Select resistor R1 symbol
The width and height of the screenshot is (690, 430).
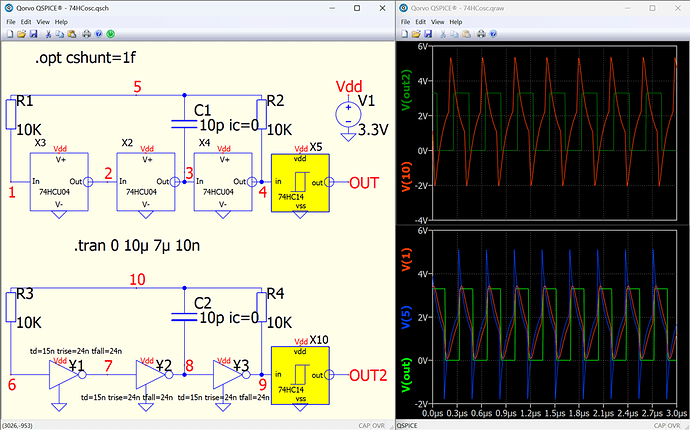click(11, 114)
